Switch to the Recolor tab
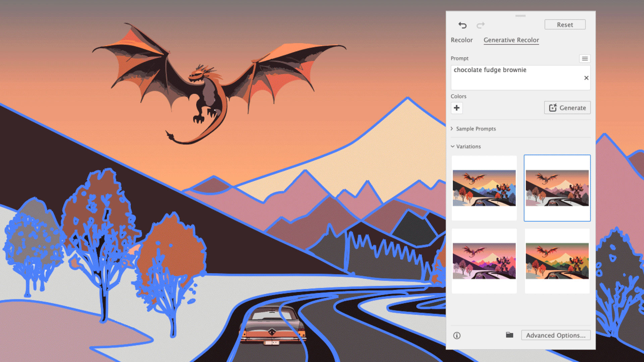This screenshot has height=362, width=644. [462, 40]
